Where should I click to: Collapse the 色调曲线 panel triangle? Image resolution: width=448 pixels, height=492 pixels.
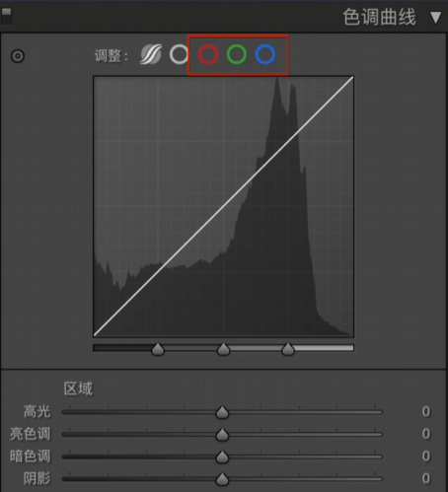click(x=435, y=18)
